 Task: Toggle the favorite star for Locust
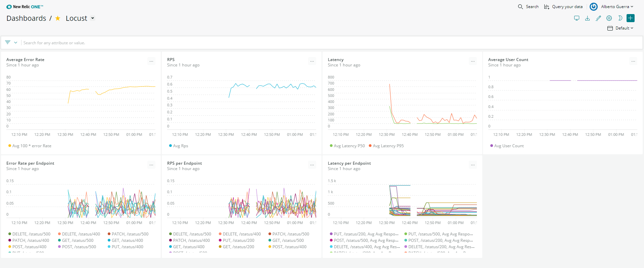(x=58, y=18)
